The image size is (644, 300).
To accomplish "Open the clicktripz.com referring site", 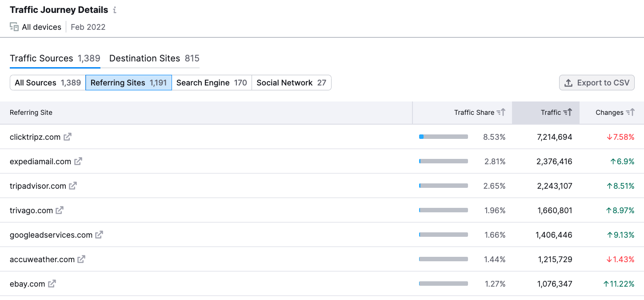I will tap(35, 137).
